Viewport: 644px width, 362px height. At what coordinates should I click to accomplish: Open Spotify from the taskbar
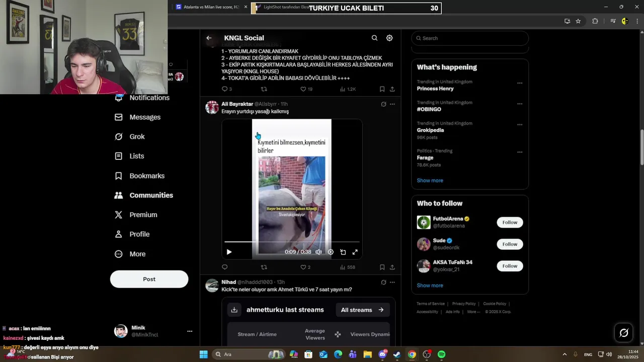point(441,354)
